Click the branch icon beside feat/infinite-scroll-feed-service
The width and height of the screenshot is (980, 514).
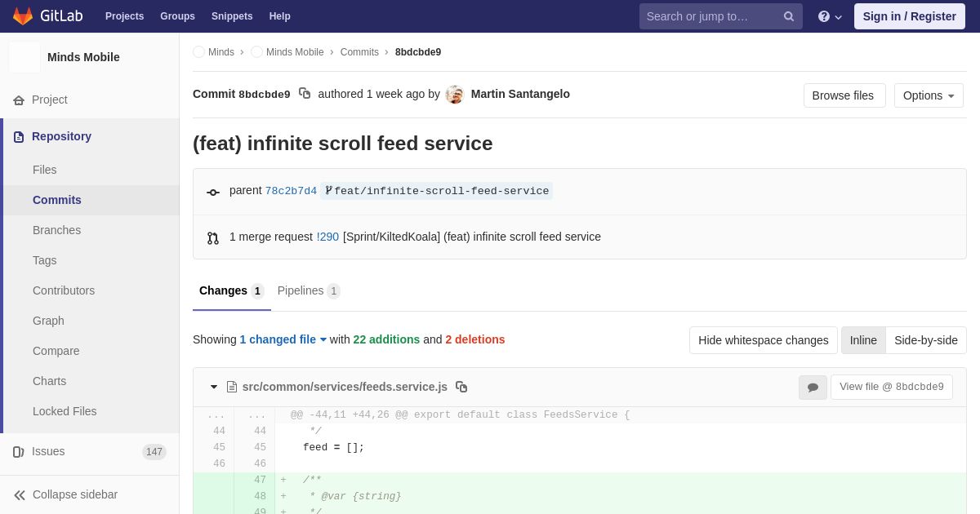pos(328,191)
